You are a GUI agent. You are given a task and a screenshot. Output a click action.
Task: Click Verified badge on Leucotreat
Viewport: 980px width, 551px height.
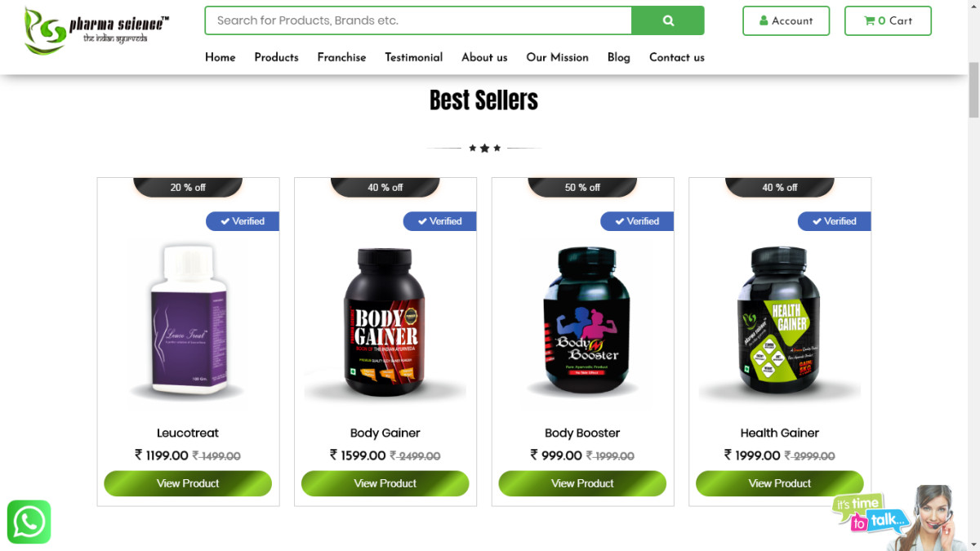243,221
